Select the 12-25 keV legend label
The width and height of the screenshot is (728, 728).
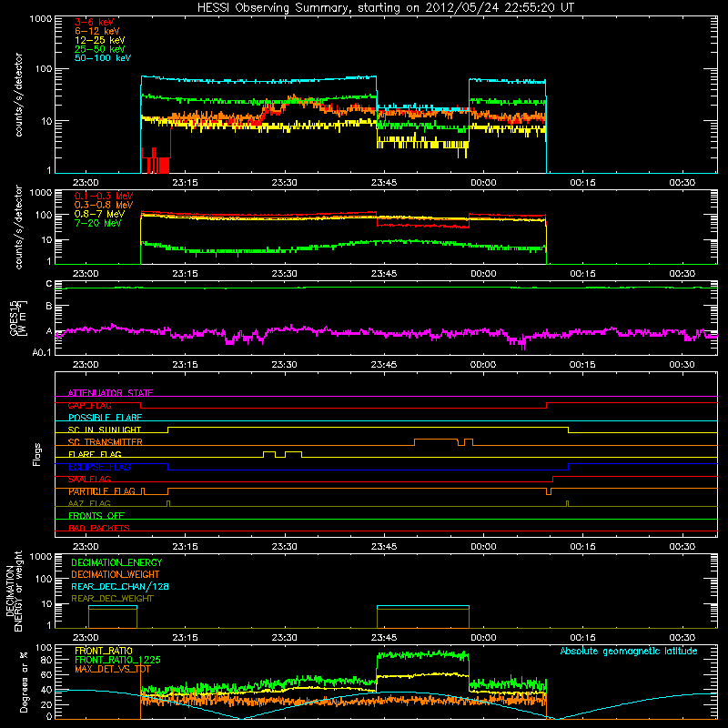100,40
